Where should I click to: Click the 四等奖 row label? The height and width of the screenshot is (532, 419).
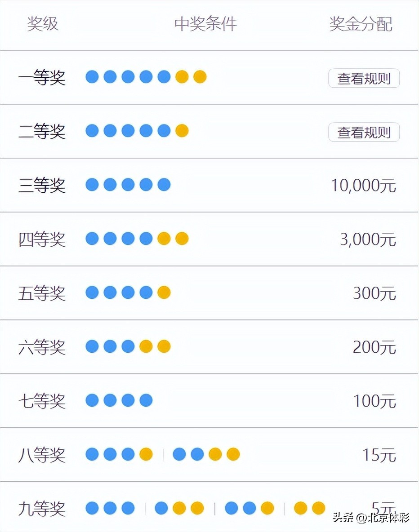42,239
